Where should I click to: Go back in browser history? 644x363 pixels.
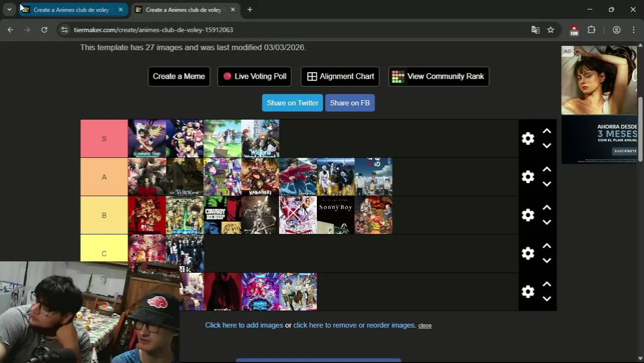pos(11,30)
